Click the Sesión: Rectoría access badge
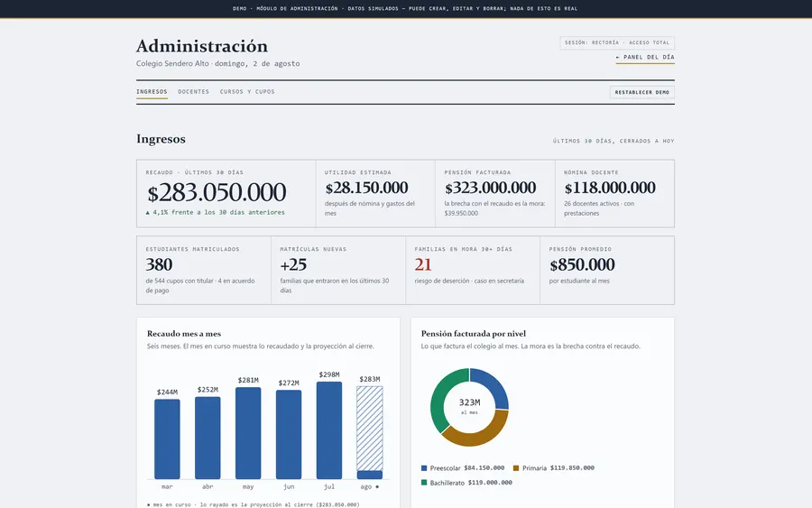812x508 pixels. point(617,42)
